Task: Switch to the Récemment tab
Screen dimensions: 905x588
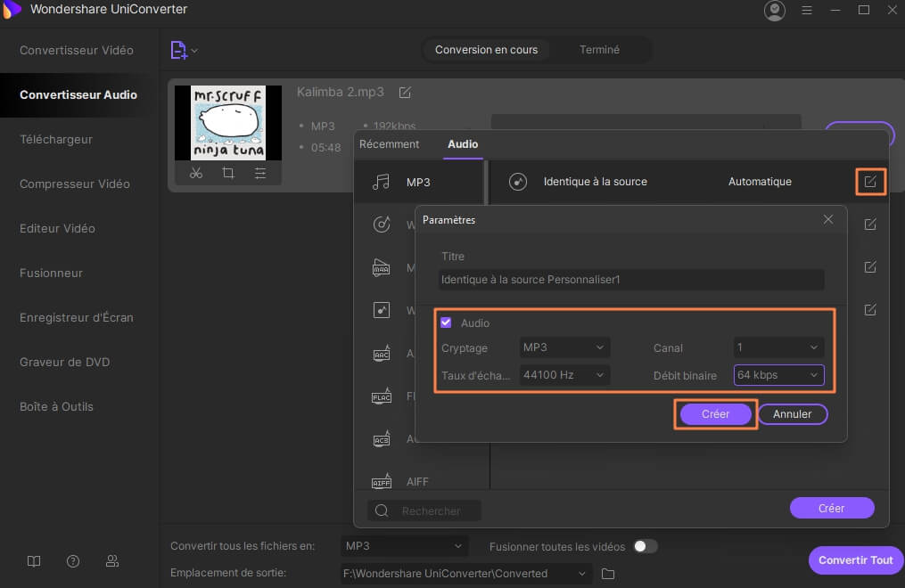Action: (389, 144)
